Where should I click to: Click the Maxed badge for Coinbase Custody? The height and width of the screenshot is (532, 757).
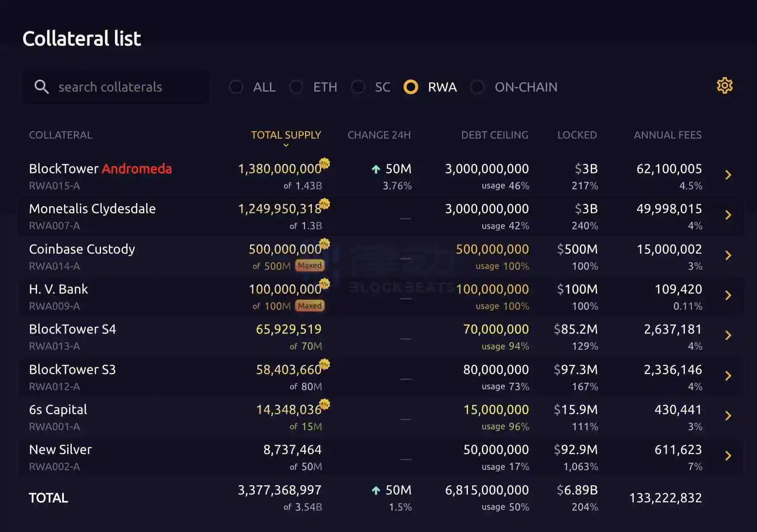tap(310, 266)
